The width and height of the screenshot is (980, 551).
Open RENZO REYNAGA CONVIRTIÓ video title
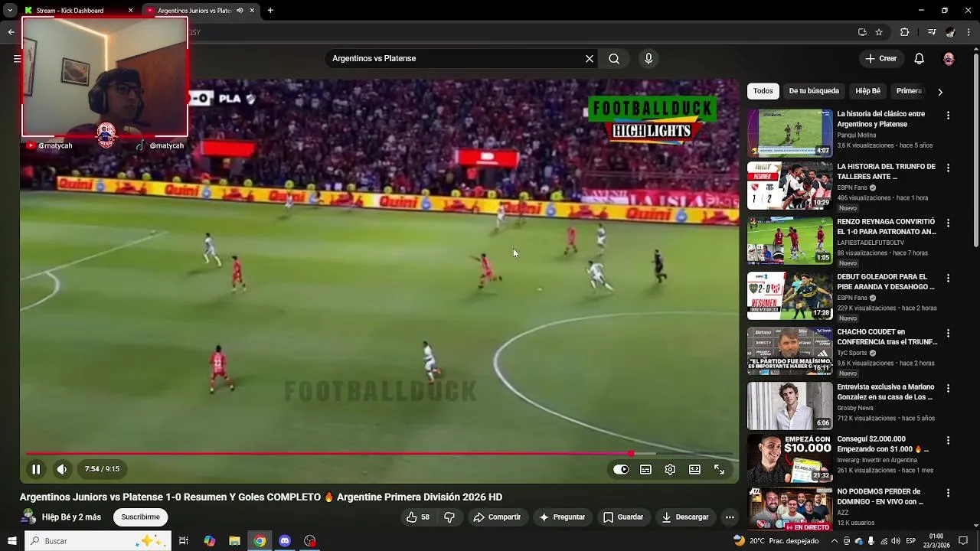click(x=887, y=227)
